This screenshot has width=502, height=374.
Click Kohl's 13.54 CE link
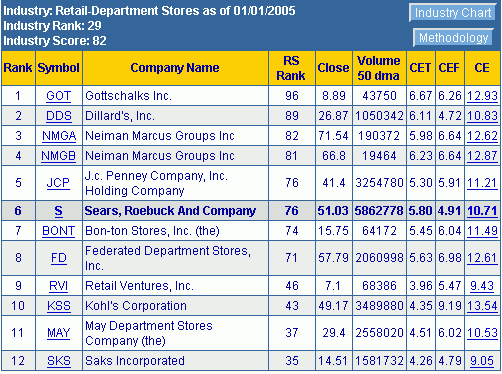482,306
